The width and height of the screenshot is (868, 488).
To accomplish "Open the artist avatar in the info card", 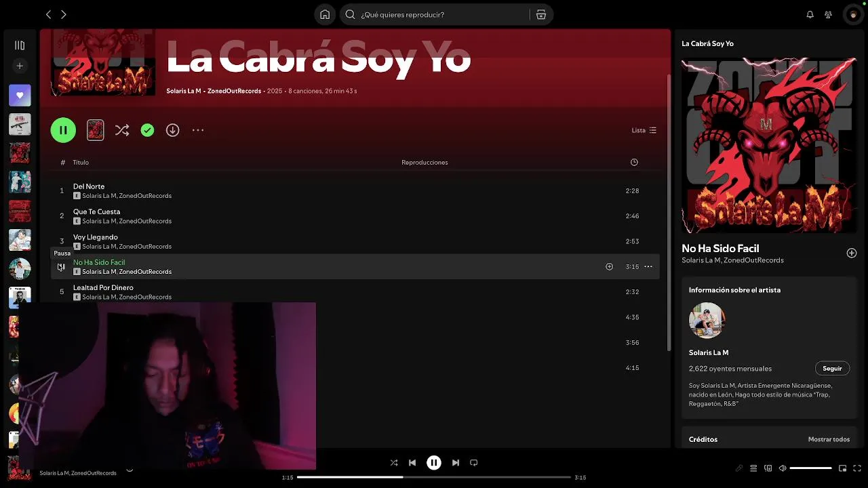I will (707, 320).
